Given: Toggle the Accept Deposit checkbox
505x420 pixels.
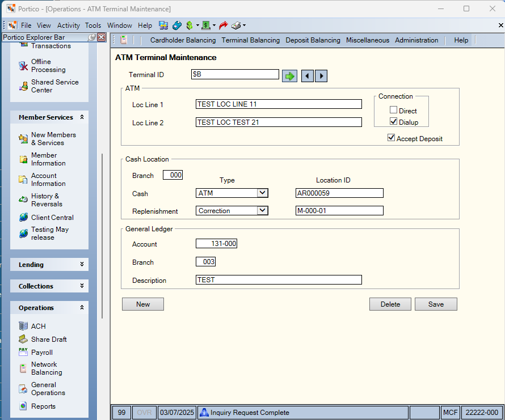Looking at the screenshot, I should (391, 138).
